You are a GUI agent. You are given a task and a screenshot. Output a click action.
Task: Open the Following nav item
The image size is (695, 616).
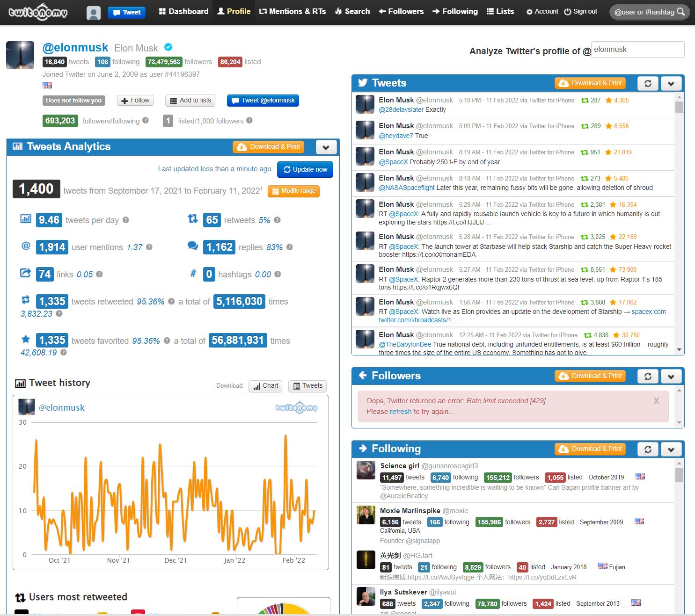point(455,12)
